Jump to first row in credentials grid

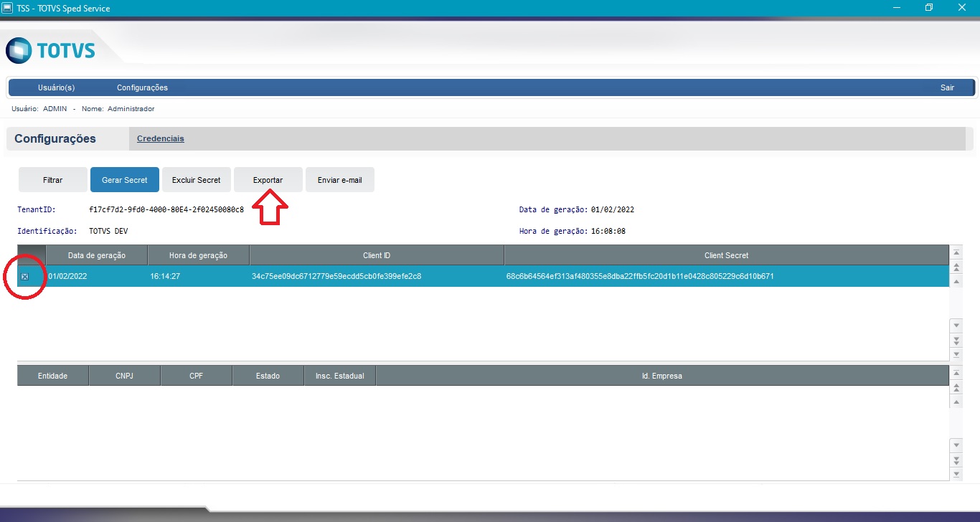tap(956, 253)
